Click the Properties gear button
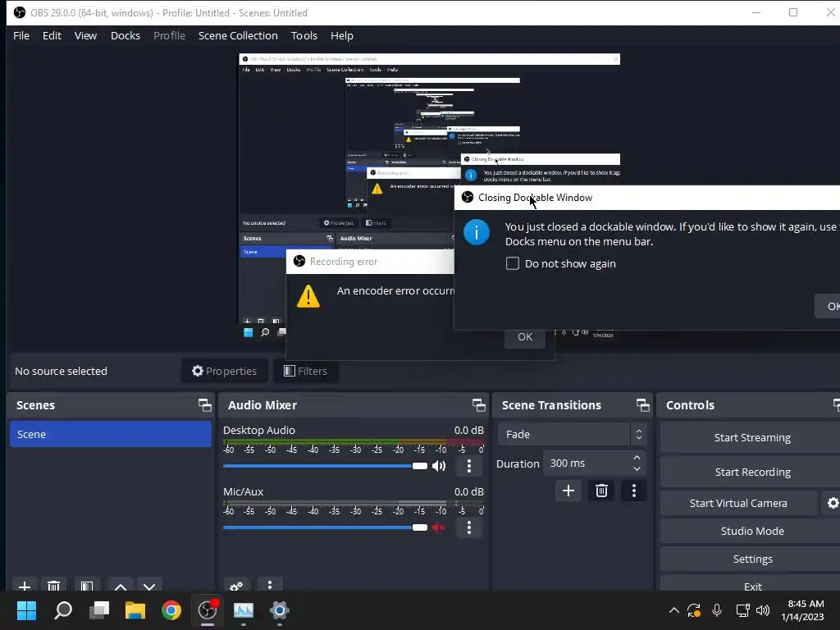840x630 pixels. coord(225,371)
